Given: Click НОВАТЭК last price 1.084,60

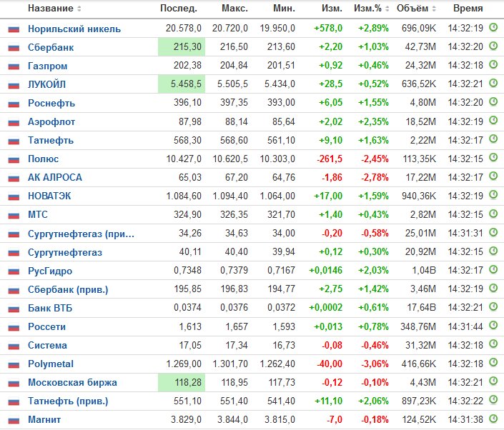Looking at the screenshot, I should (x=184, y=196).
